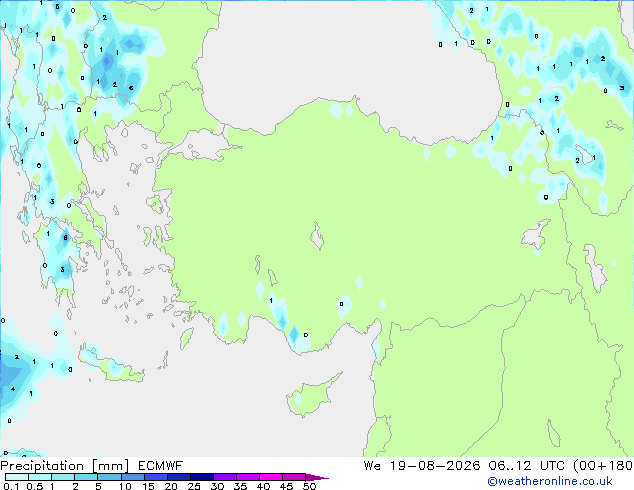This screenshot has width=634, height=490.
Task: Click the purple arrow at legend's 50 end
Action: (317, 477)
